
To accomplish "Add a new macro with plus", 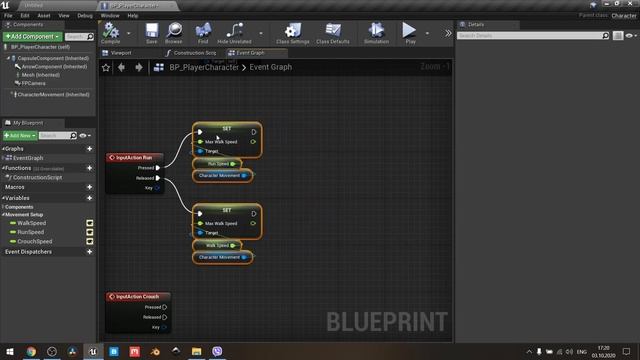I will [89, 187].
